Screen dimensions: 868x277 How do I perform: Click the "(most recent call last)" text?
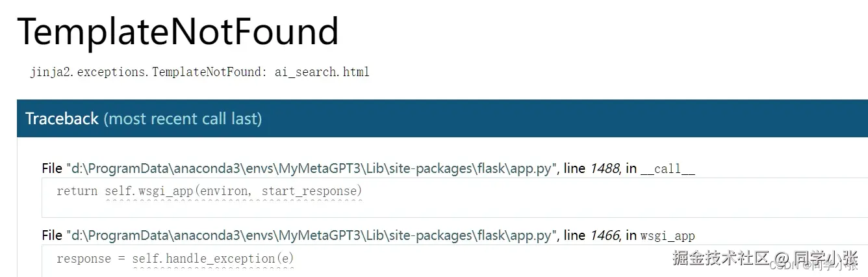(x=183, y=119)
